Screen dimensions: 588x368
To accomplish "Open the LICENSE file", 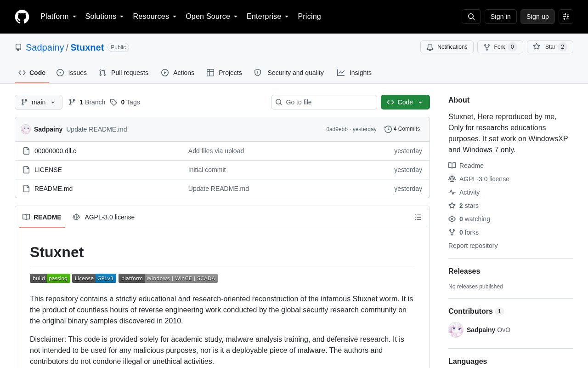I will (48, 170).
